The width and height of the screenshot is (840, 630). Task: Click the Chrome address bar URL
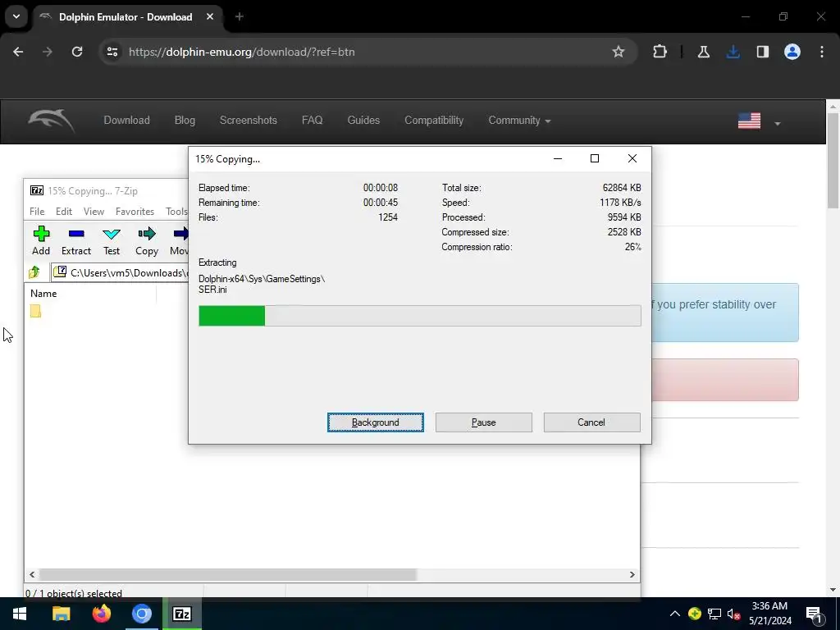coord(242,52)
